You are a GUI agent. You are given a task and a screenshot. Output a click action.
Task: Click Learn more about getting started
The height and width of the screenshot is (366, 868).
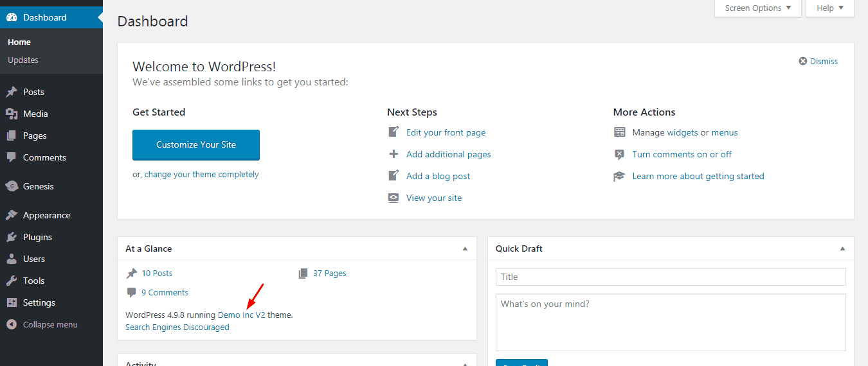pos(698,176)
